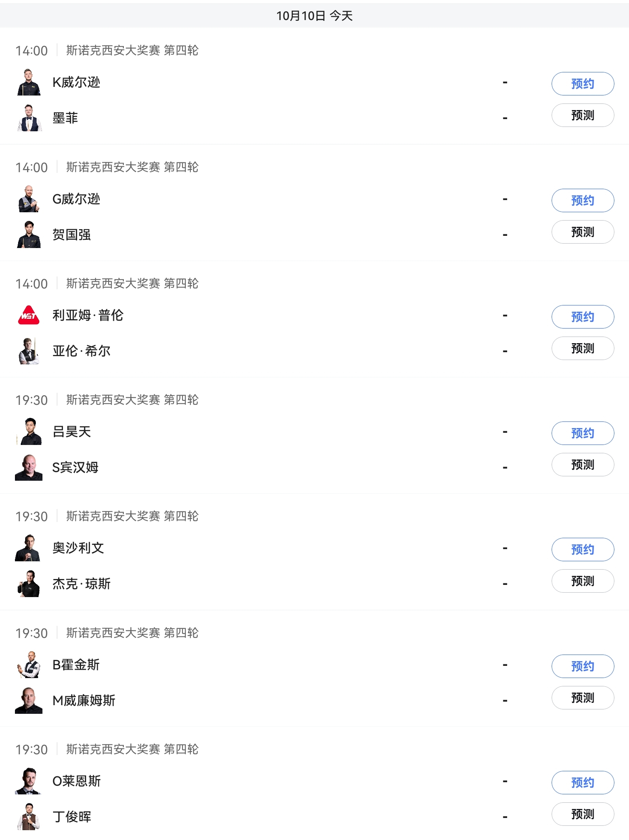Reserve the K威尔逊 vs 墨菲 match

[582, 84]
